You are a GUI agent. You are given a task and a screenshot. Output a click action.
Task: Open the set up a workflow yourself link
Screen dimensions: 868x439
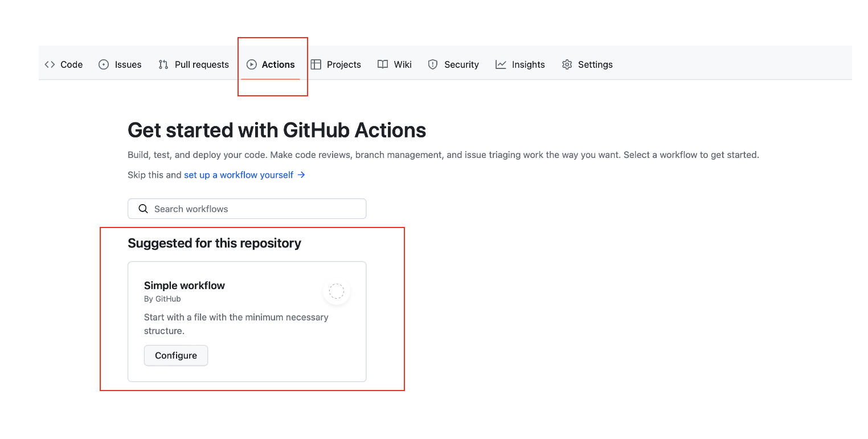click(239, 175)
